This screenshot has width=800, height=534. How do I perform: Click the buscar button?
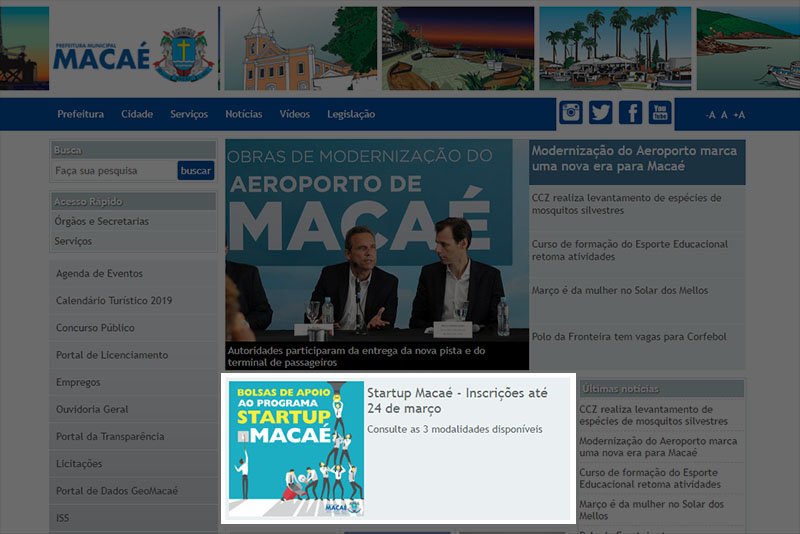click(x=196, y=171)
